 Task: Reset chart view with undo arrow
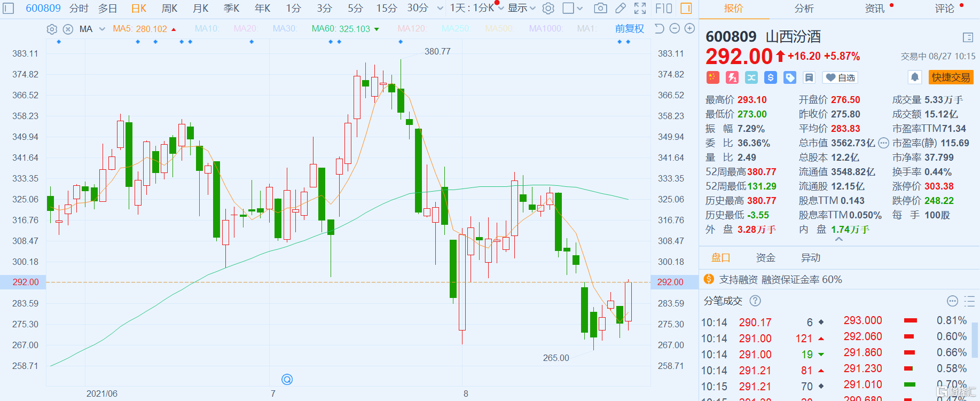point(660,28)
